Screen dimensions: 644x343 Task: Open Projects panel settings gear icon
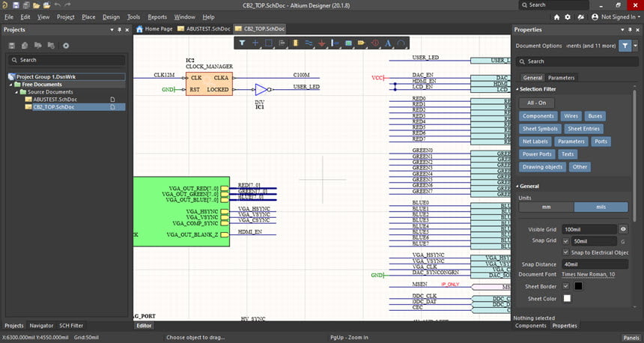(66, 46)
